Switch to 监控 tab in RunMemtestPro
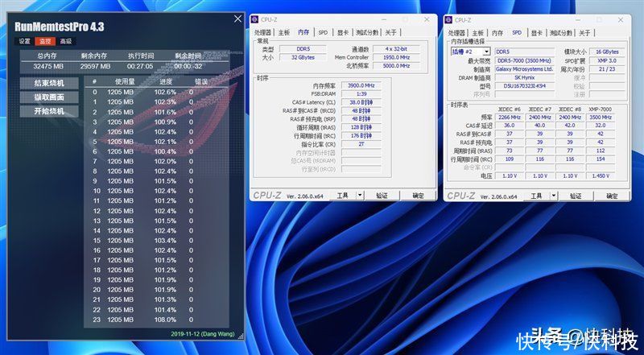The width and height of the screenshot is (644, 355). point(45,41)
